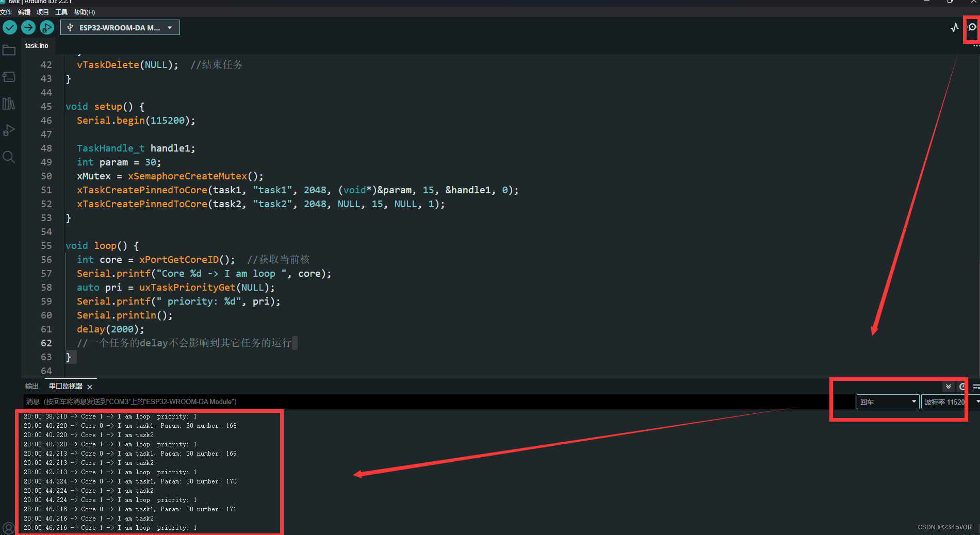Click the 'delay(2000);' code line
The image size is (980, 535).
[110, 329]
